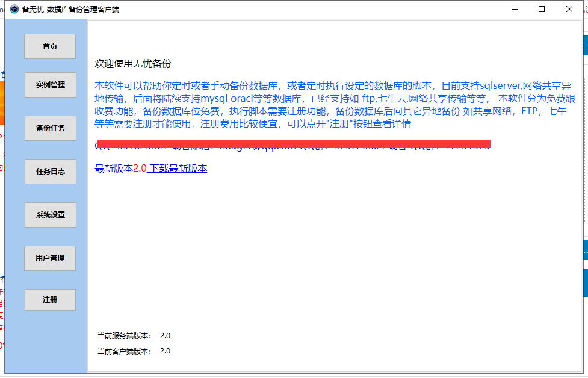Click the window title text 备无忧-数据库备份管理客户端
This screenshot has height=378, width=588.
[70, 9]
